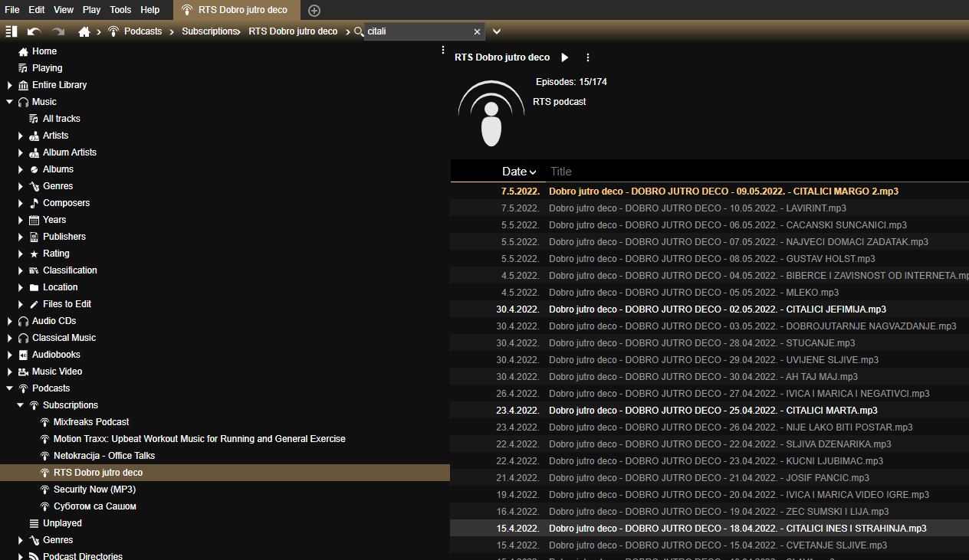Click Subscriptions in the breadcrumb path
Viewport: 969px width, 560px height.
[x=209, y=31]
